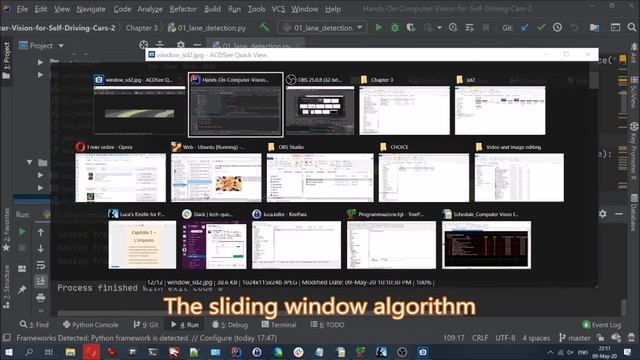
Task: Run with coverage icon in toolbar
Action: click(411, 27)
